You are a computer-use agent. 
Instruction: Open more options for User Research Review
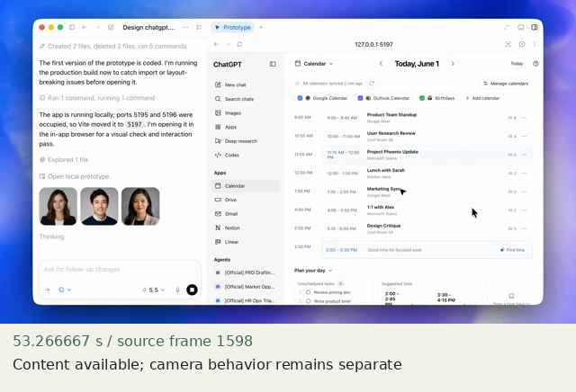point(524,137)
